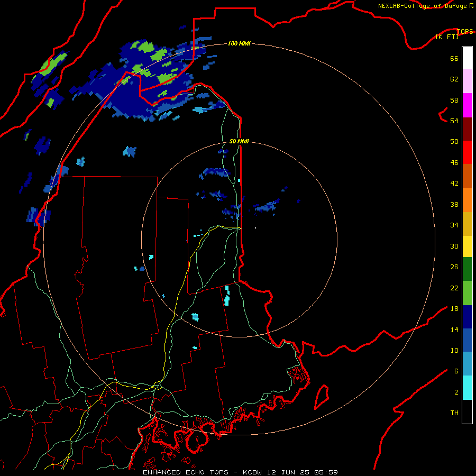Click the '12 JUN 25 05:59' timestamp
The height and width of the screenshot is (476, 476).
tap(304, 472)
